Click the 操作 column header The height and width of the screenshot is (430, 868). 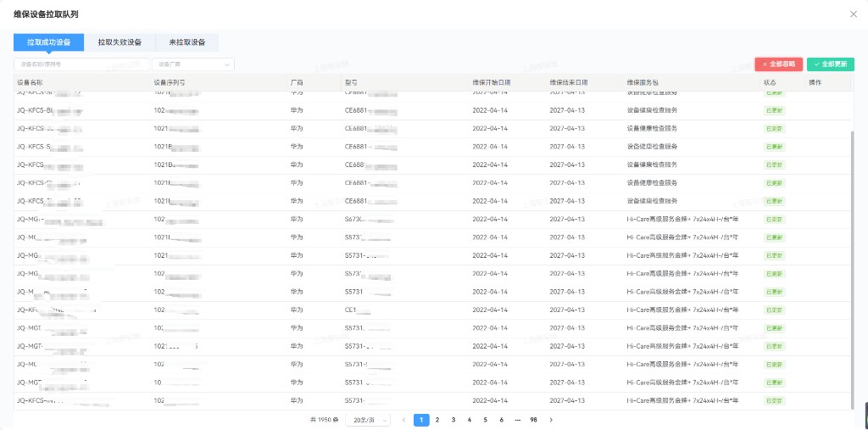pos(815,82)
